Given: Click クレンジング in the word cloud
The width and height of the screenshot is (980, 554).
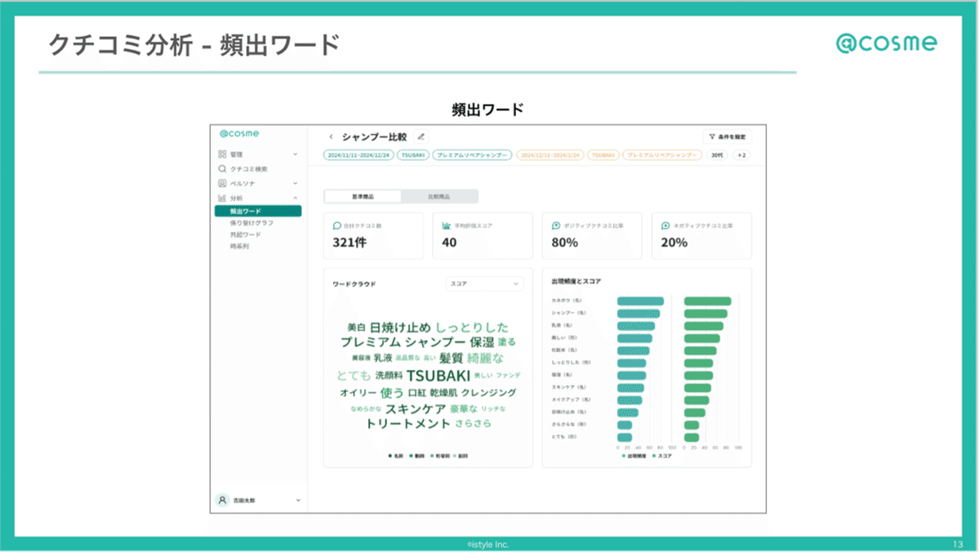Looking at the screenshot, I should click(488, 393).
